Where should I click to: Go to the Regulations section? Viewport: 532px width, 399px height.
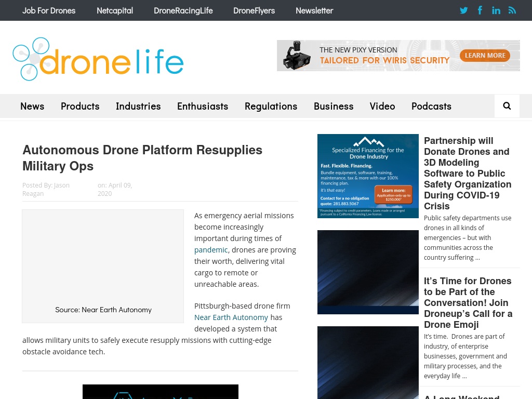coord(271,106)
